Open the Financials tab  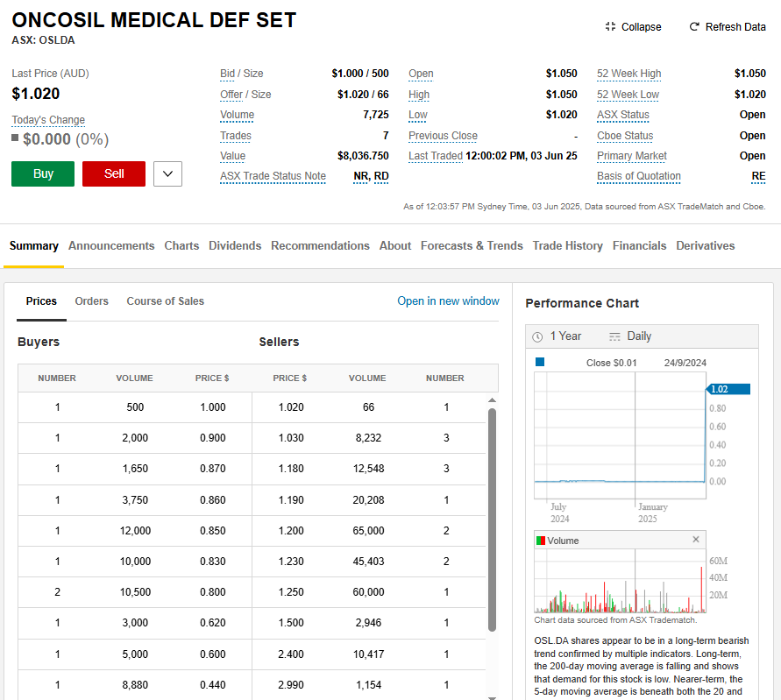pyautogui.click(x=640, y=246)
